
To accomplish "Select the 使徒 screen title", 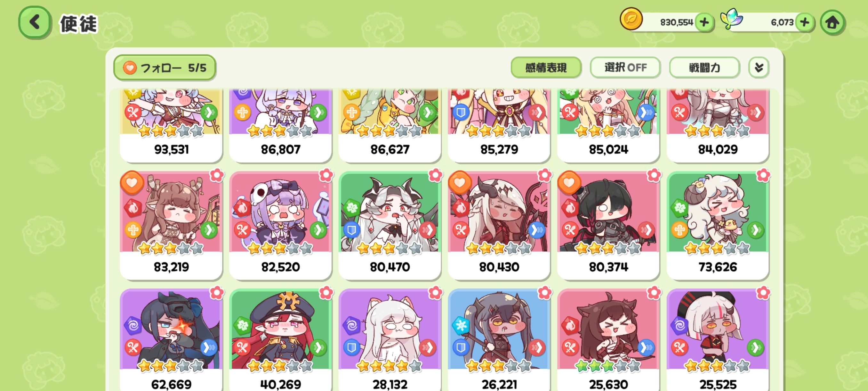I will coord(78,24).
